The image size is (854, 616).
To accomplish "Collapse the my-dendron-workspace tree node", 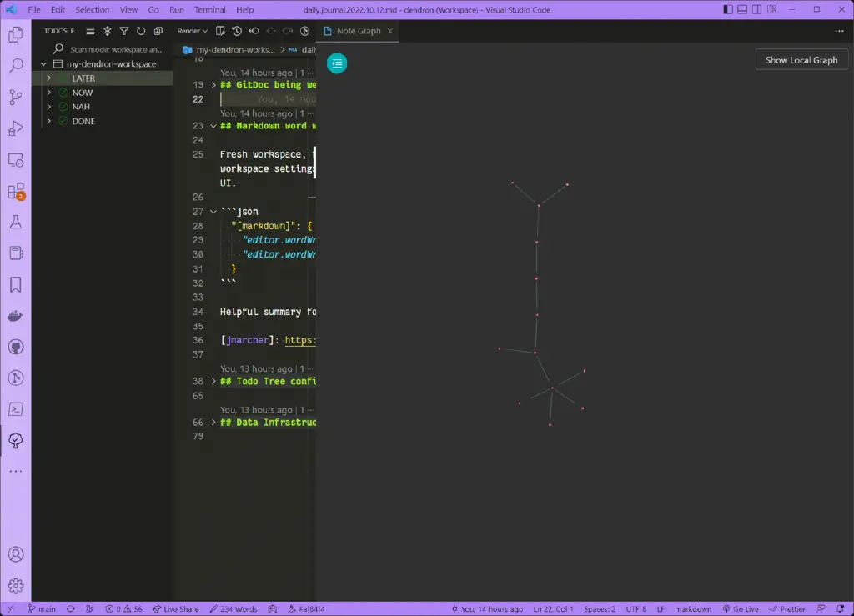I will tap(43, 63).
